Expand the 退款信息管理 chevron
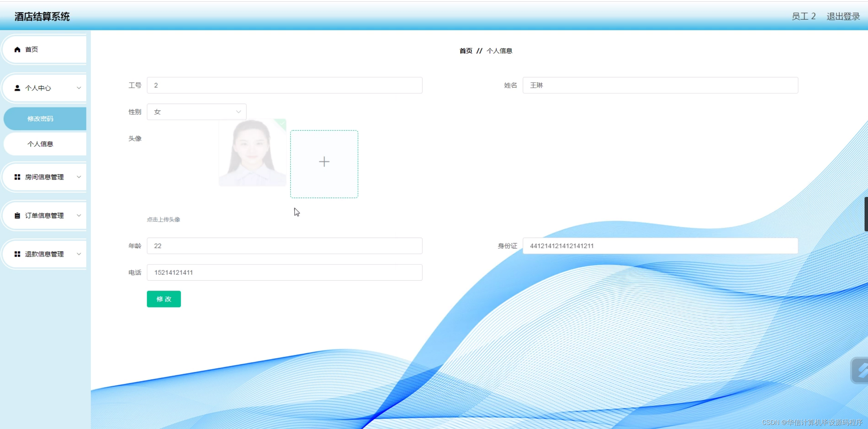868x429 pixels. pyautogui.click(x=79, y=254)
